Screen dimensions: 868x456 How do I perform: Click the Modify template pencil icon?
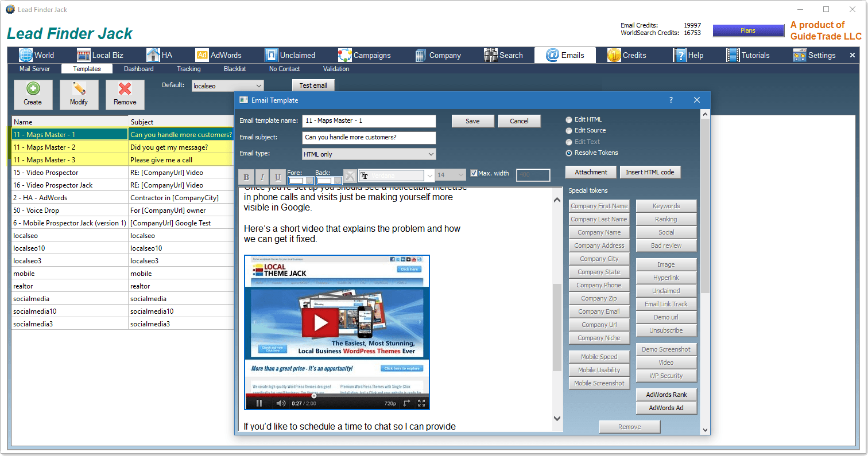click(79, 89)
